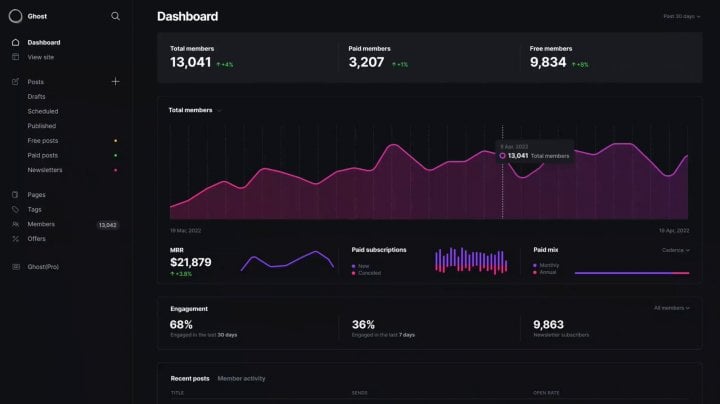Click the TITLE column header

(x=177, y=393)
